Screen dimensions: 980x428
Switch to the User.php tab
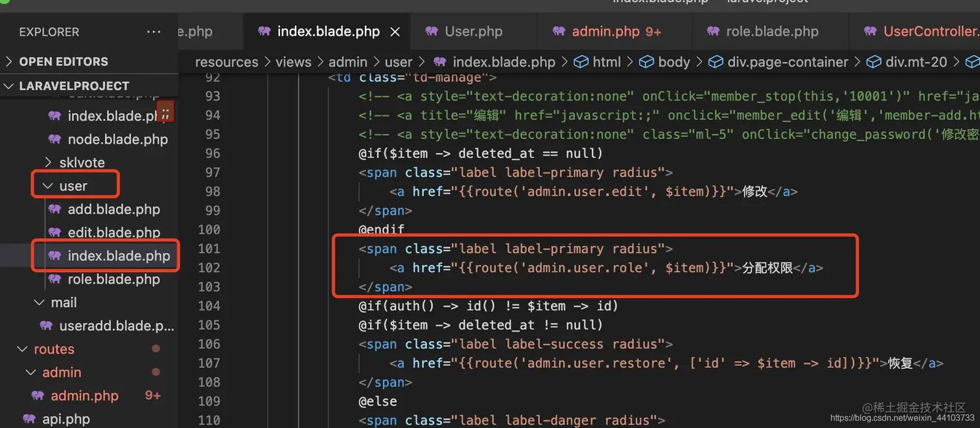tap(474, 31)
